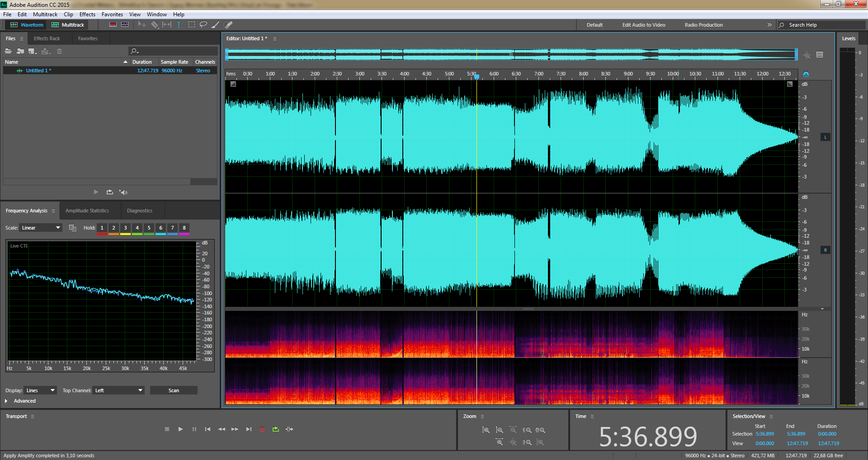The width and height of the screenshot is (868, 460).
Task: Click the Open File folder icon
Action: 8,51
